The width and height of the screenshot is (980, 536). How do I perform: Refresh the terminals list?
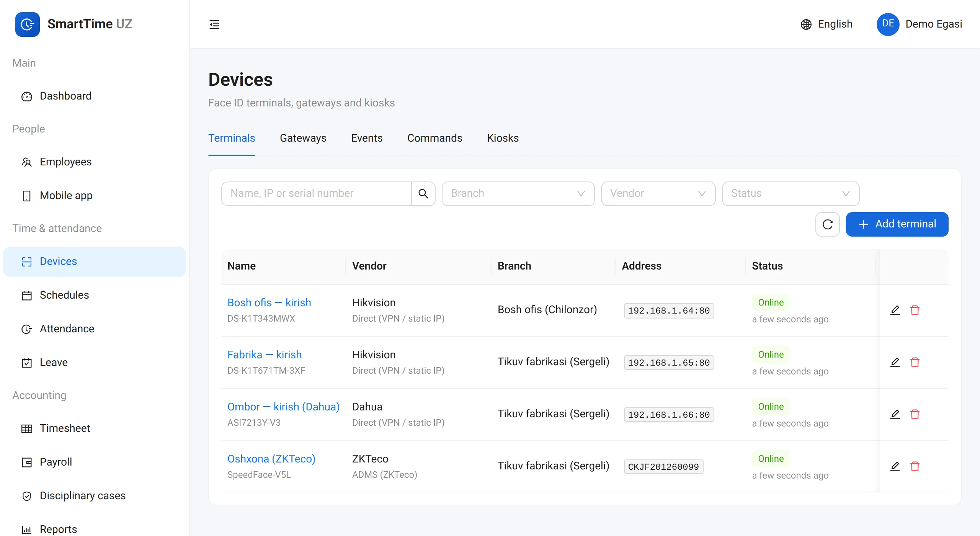point(828,224)
